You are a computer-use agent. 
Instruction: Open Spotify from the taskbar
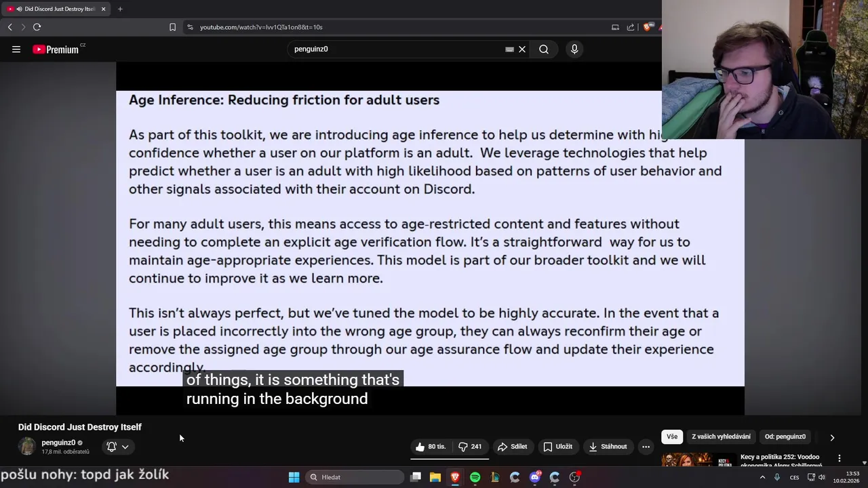[475, 477]
